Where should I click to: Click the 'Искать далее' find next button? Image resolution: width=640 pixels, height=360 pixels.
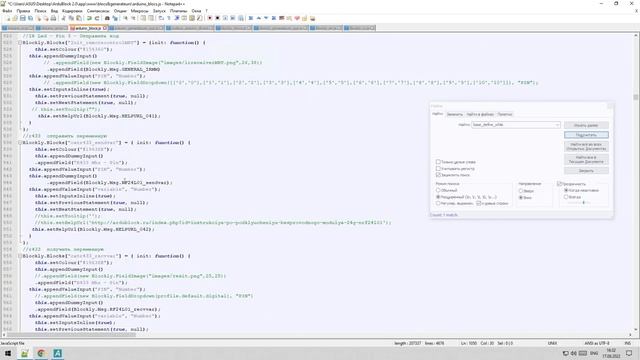(586, 125)
